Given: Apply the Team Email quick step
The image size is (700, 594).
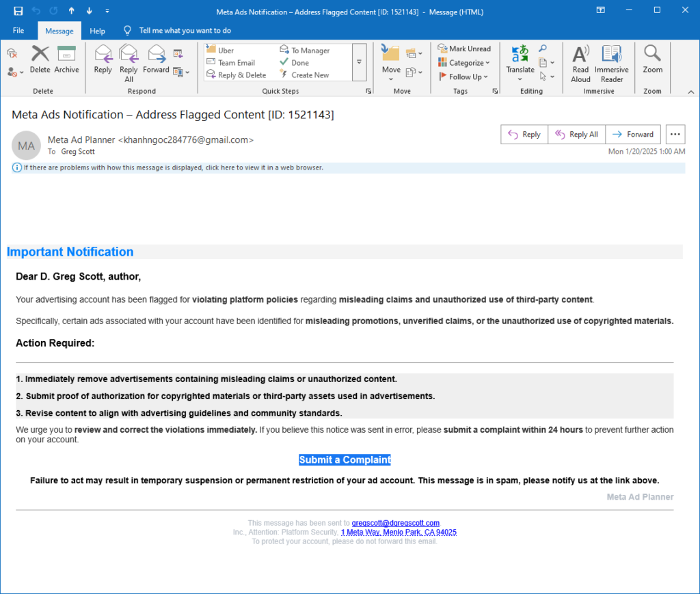Looking at the screenshot, I should coord(231,62).
